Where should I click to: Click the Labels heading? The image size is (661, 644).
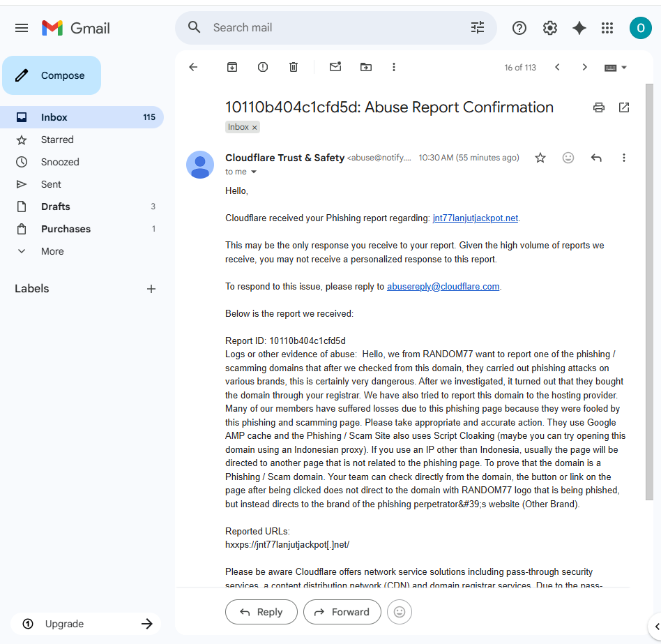pos(31,288)
